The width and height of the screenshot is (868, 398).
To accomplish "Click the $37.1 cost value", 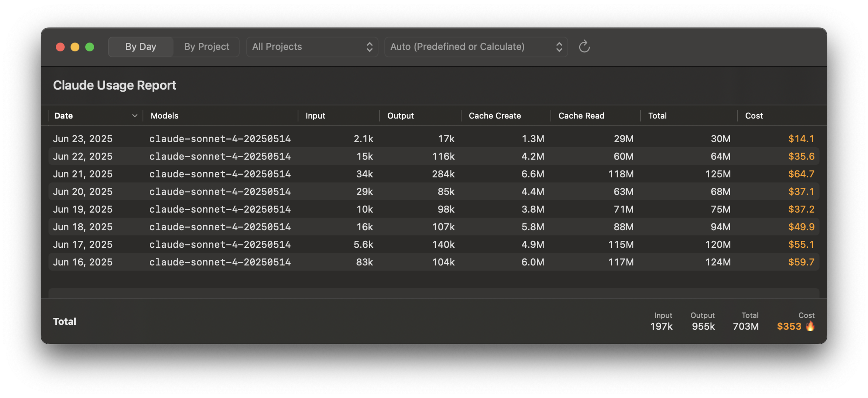I will 801,191.
